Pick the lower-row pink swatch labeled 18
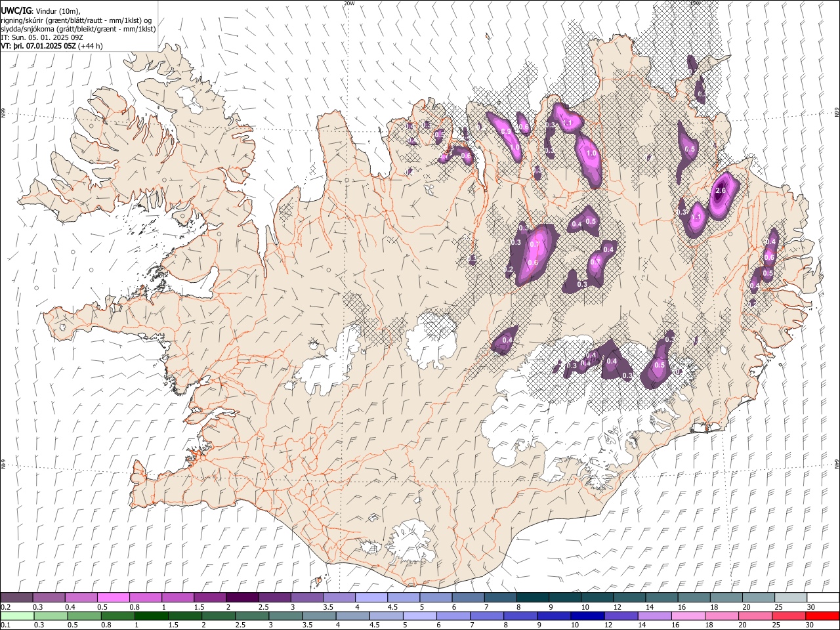The height and width of the screenshot is (630, 840). [x=722, y=616]
